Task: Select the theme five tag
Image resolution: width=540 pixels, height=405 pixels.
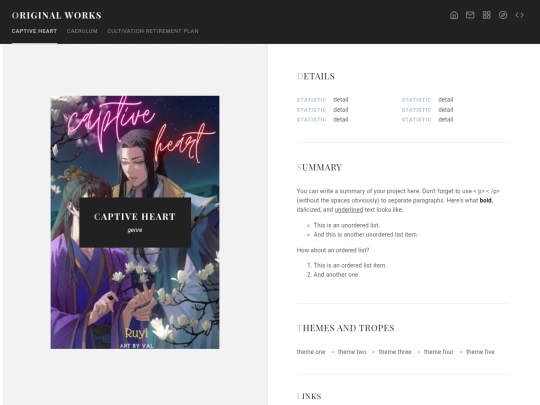Action: pyautogui.click(x=480, y=352)
